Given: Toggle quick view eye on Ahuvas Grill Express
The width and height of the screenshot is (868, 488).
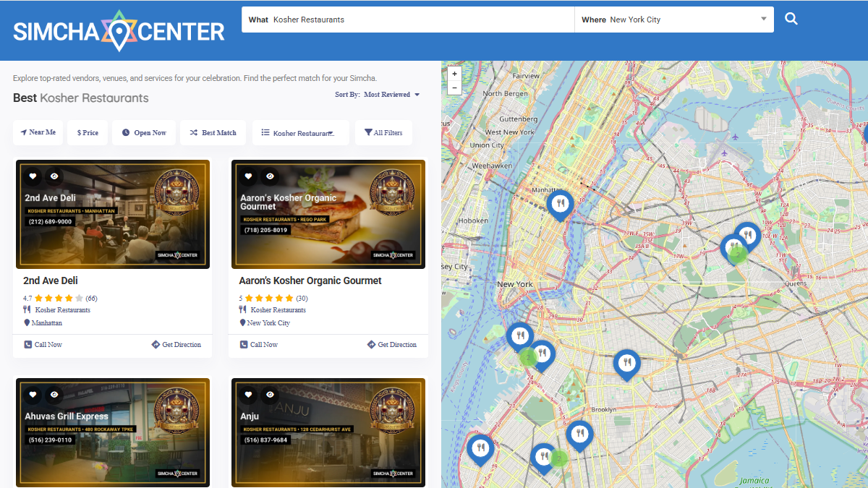Looking at the screenshot, I should tap(54, 394).
